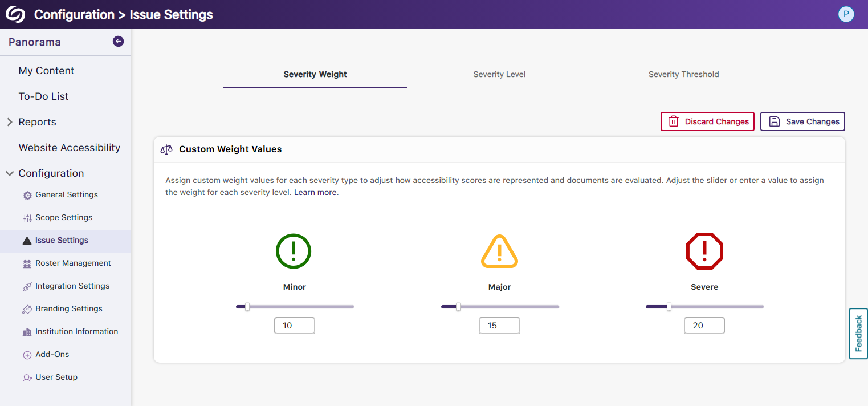Open the Feedback side tab
868x406 pixels.
[x=858, y=334]
